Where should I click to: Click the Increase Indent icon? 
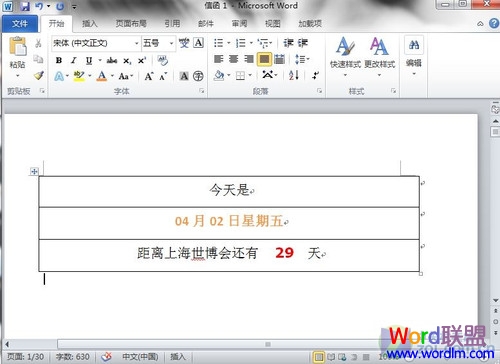pyautogui.click(x=303, y=43)
